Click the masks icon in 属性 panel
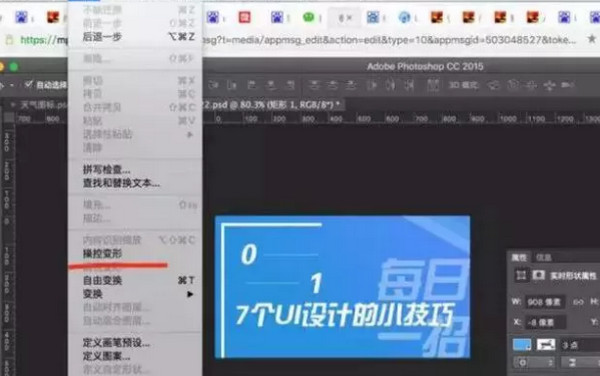Viewport: 600px width, 376px height. [538, 275]
